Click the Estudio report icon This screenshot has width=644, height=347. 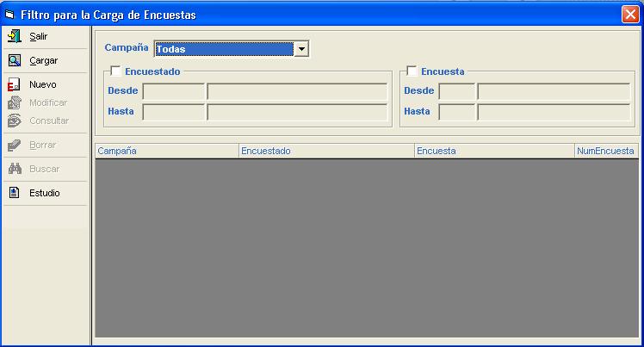[x=14, y=193]
